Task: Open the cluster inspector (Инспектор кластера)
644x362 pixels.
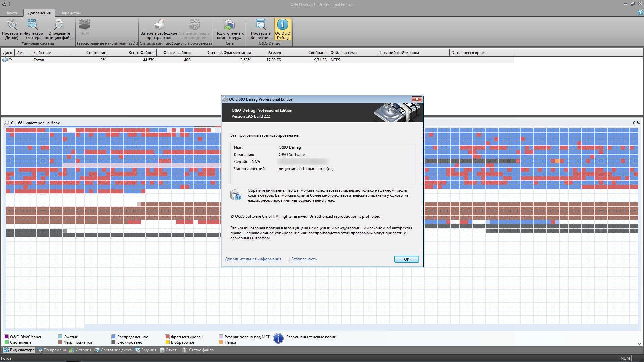Action: tap(33, 25)
